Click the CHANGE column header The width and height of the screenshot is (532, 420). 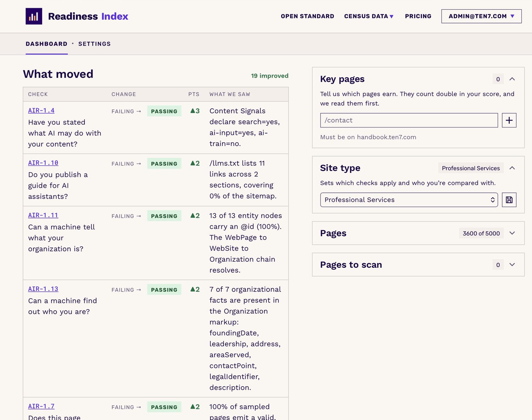click(x=124, y=94)
